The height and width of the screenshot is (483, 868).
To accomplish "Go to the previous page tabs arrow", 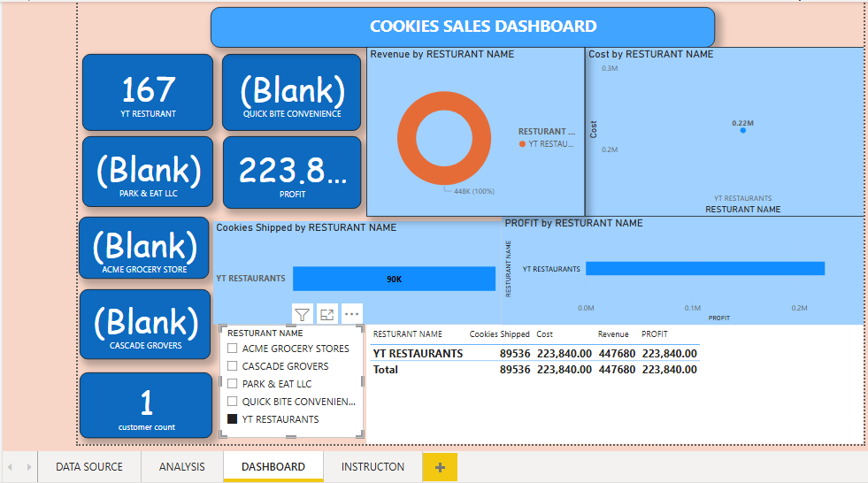I will pos(10,467).
